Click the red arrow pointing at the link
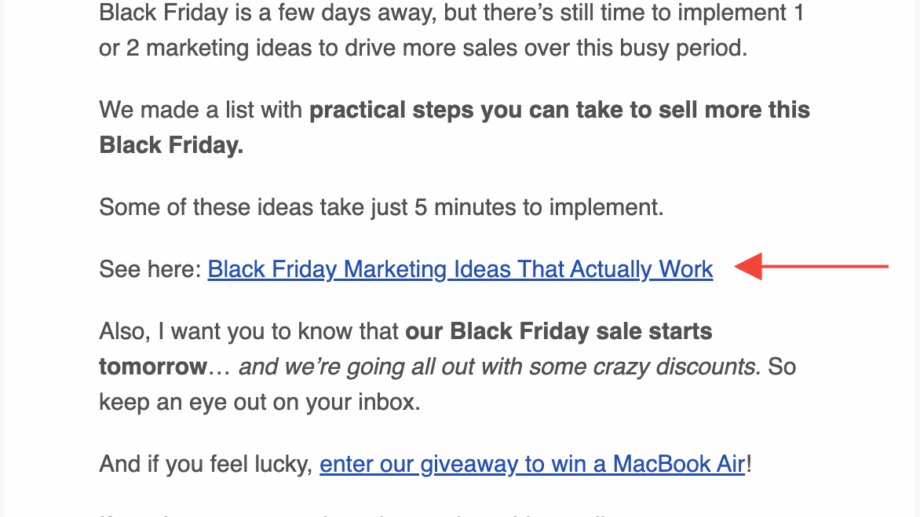The width and height of the screenshot is (920, 517). [x=811, y=267]
